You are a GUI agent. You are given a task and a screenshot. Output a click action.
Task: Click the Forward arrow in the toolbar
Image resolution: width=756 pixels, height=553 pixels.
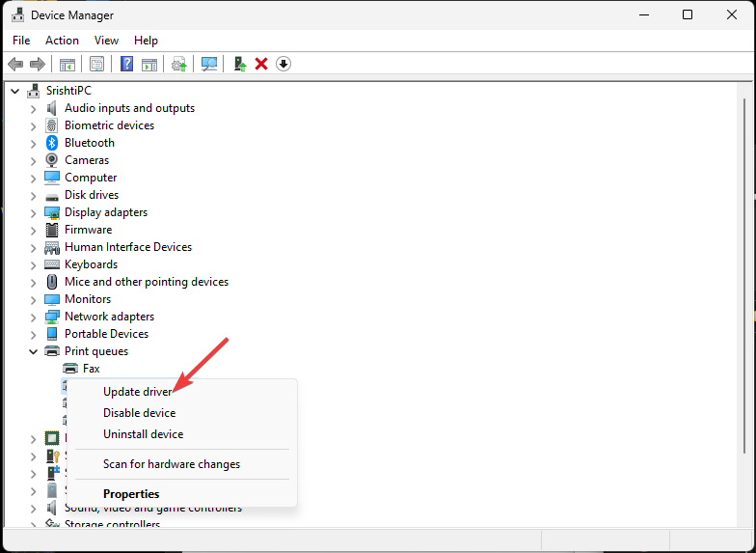click(37, 64)
